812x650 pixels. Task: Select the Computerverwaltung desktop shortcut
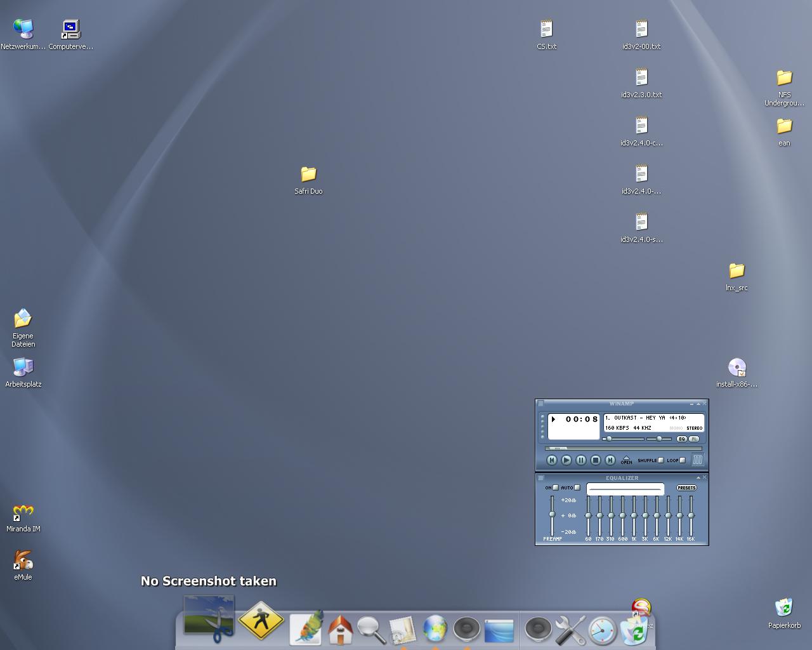(71, 34)
